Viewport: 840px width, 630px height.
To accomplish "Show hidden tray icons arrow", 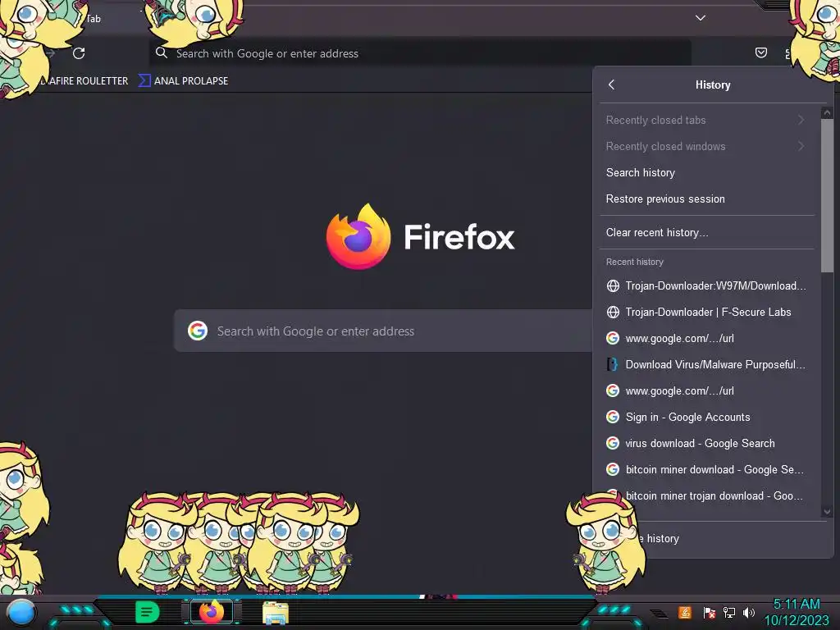I will pyautogui.click(x=660, y=614).
